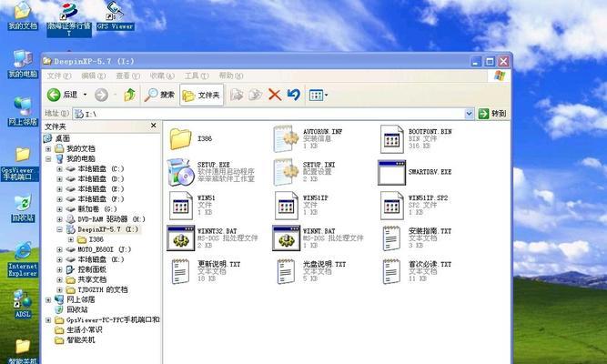Select the WINNT32.BAT batch file icon
This screenshot has height=364, width=607.
point(181,238)
